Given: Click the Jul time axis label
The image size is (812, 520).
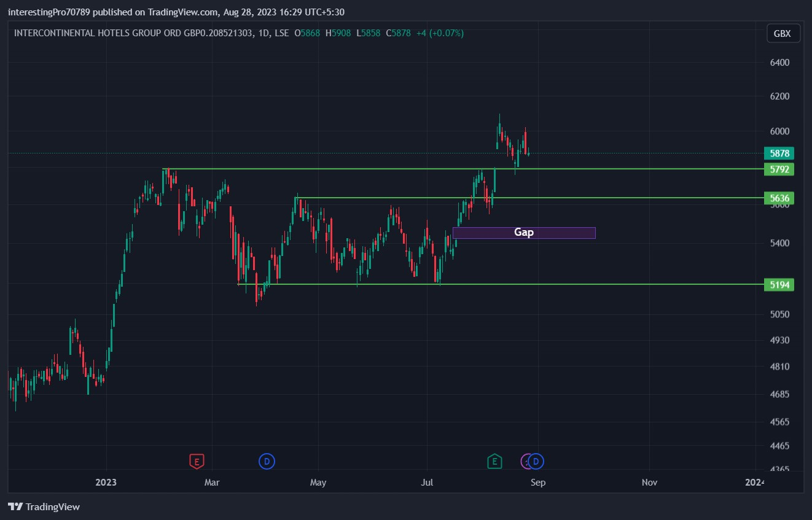Looking at the screenshot, I should [427, 483].
